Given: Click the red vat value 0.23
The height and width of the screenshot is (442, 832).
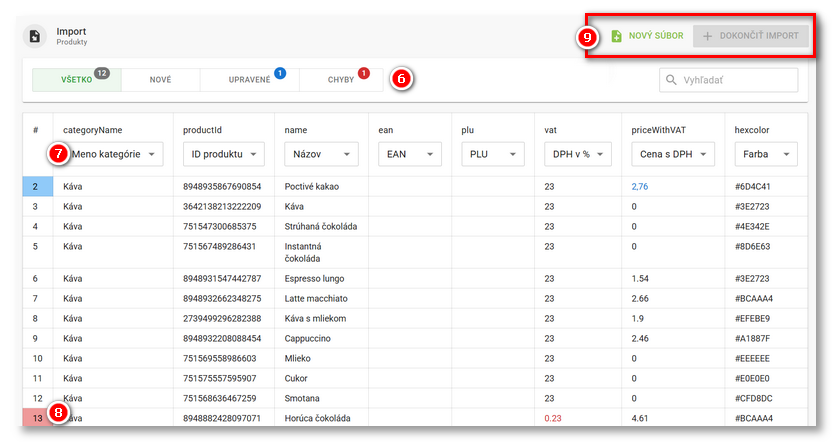Looking at the screenshot, I should coord(552,418).
